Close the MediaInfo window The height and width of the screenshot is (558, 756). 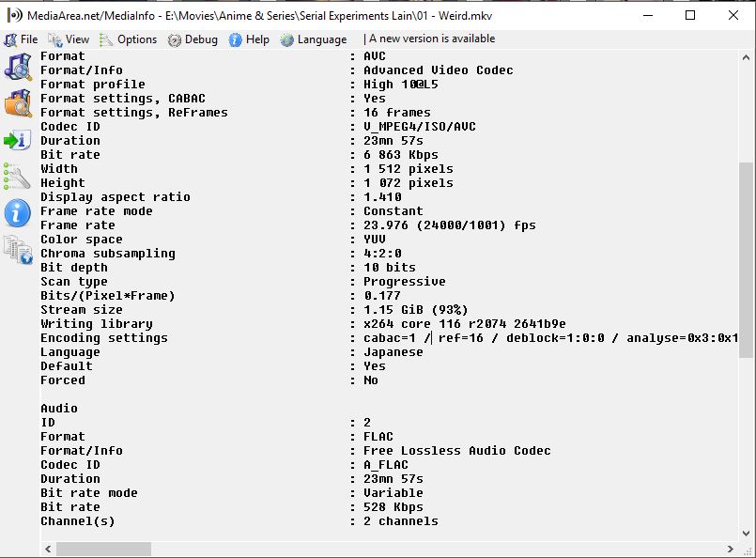click(733, 15)
